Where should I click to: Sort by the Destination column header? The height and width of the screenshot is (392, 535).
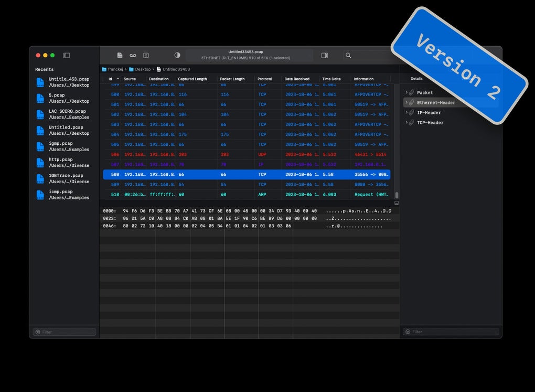coord(160,79)
